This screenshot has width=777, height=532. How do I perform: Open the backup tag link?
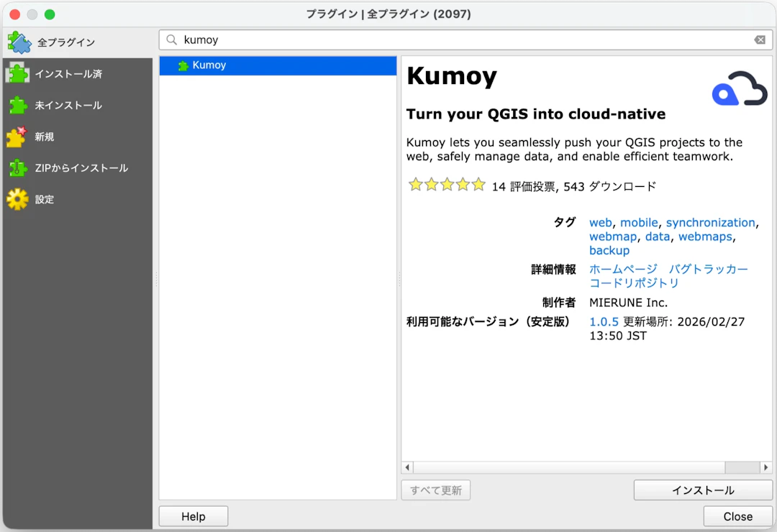pos(609,250)
